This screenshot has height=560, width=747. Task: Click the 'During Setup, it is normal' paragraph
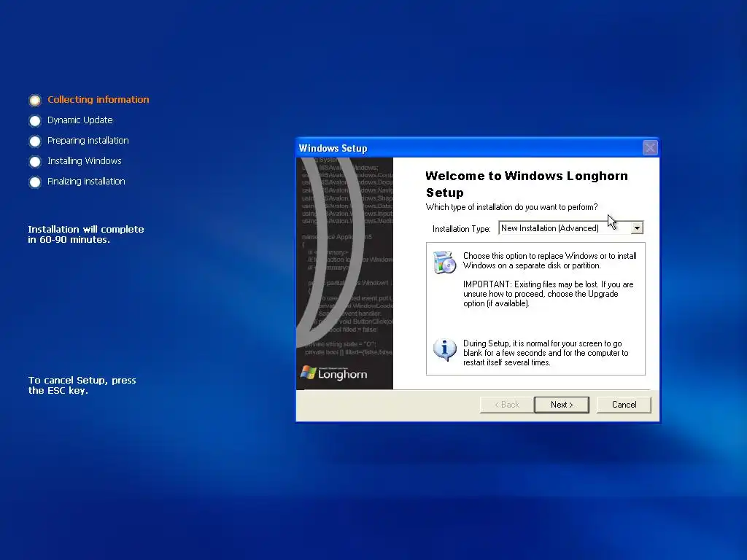click(546, 353)
